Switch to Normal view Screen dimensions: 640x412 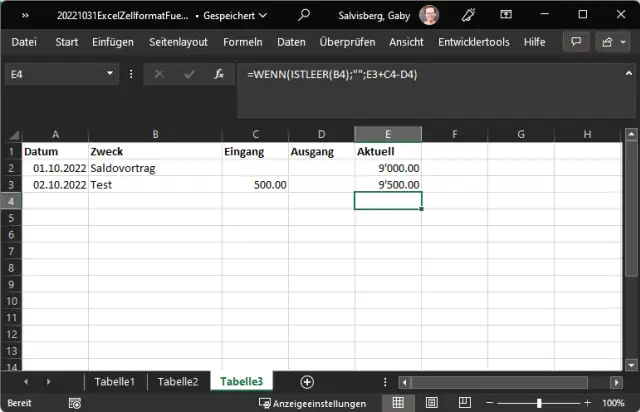click(398, 403)
